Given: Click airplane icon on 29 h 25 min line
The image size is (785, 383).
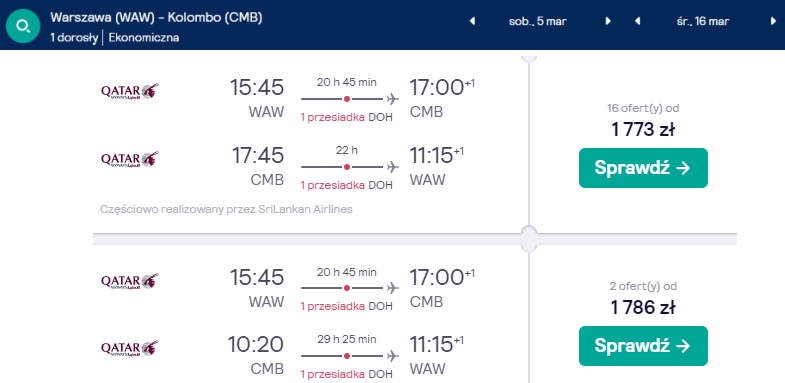Looking at the screenshot, I should (x=393, y=356).
